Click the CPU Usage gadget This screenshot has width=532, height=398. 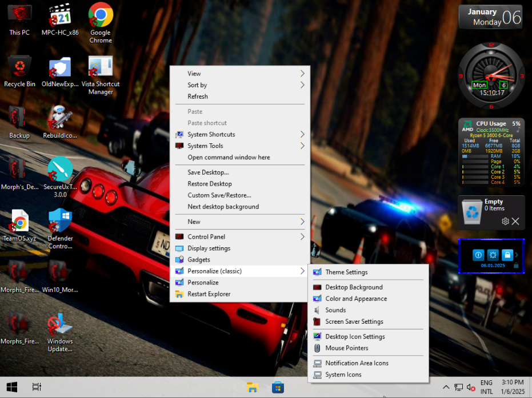tap(491, 152)
